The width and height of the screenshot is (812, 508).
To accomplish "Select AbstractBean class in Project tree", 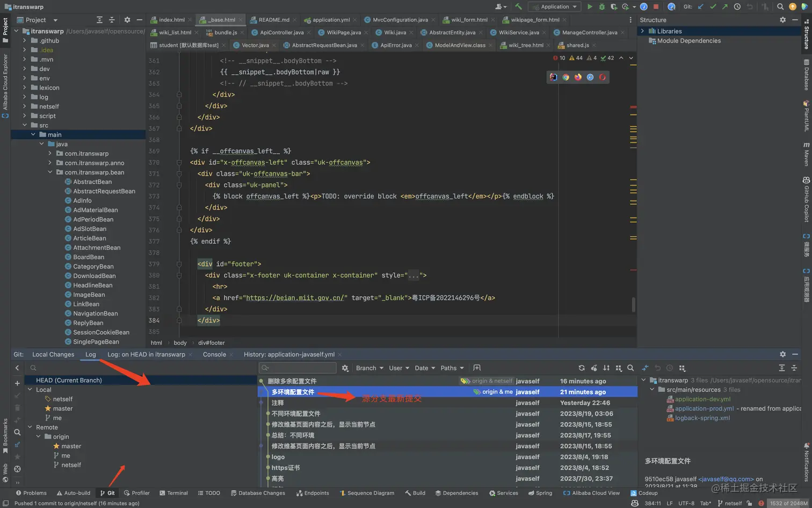I will click(x=92, y=182).
